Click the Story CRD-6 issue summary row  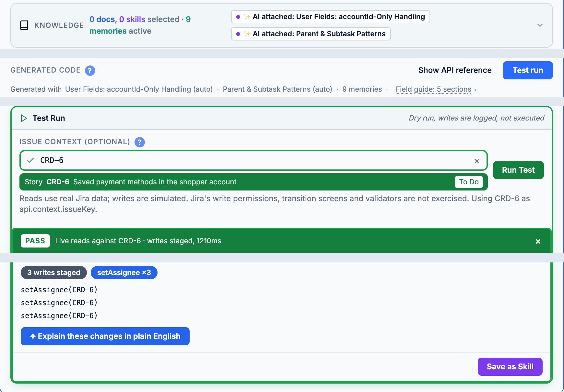(x=253, y=182)
